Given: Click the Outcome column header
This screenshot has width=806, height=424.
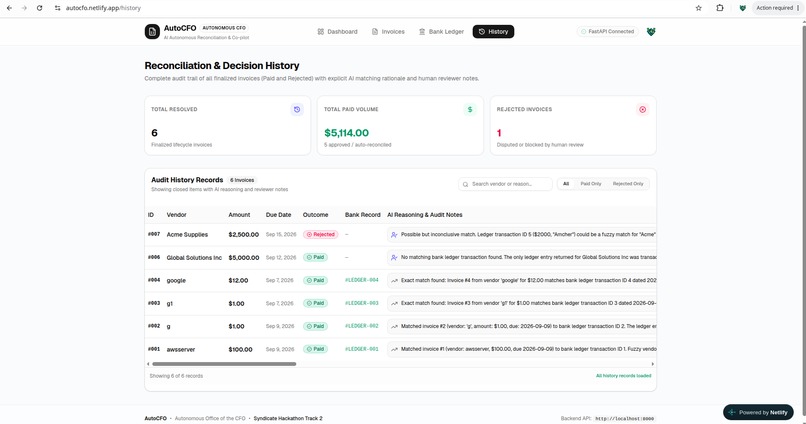Looking at the screenshot, I should 315,215.
